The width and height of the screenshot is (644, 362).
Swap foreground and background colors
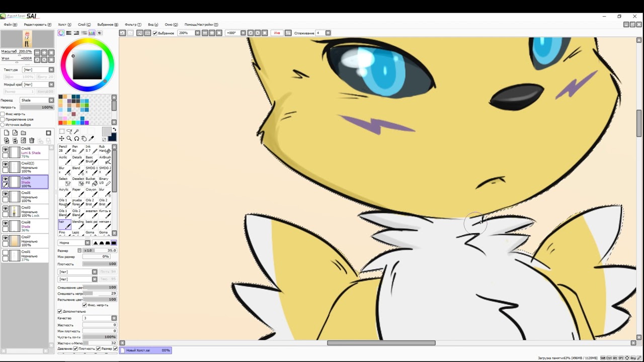tap(114, 130)
